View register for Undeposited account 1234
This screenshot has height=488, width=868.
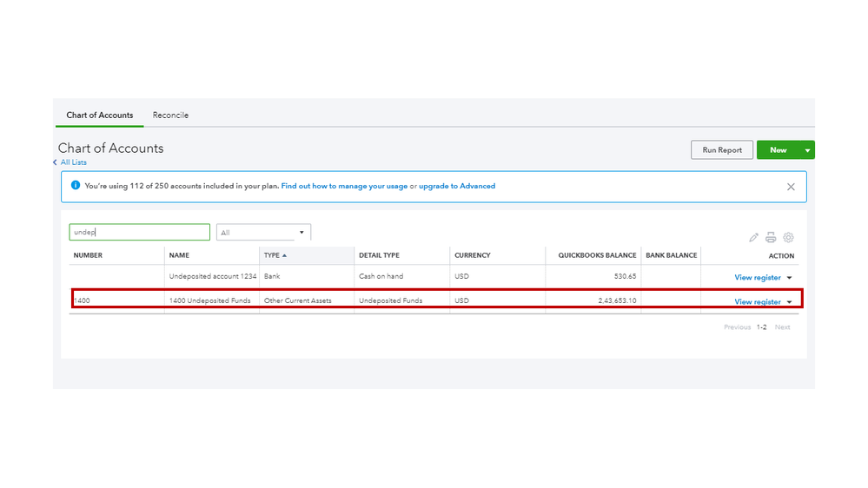click(x=758, y=277)
